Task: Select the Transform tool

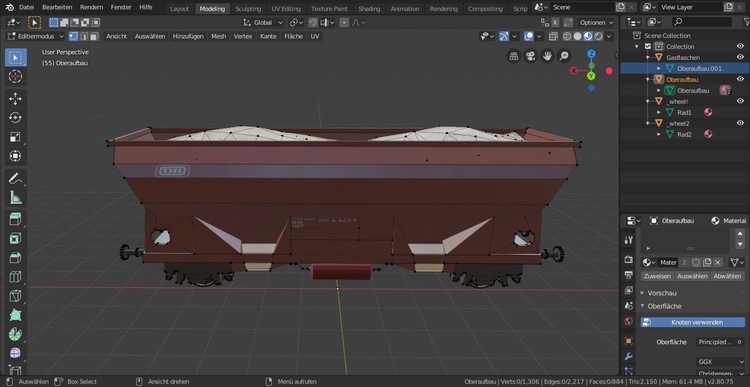Action: 16,156
